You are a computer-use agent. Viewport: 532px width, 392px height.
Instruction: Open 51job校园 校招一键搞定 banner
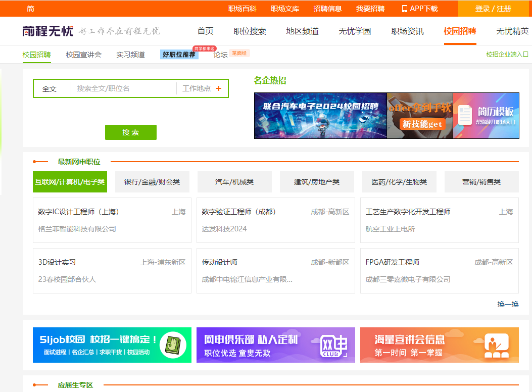point(112,345)
